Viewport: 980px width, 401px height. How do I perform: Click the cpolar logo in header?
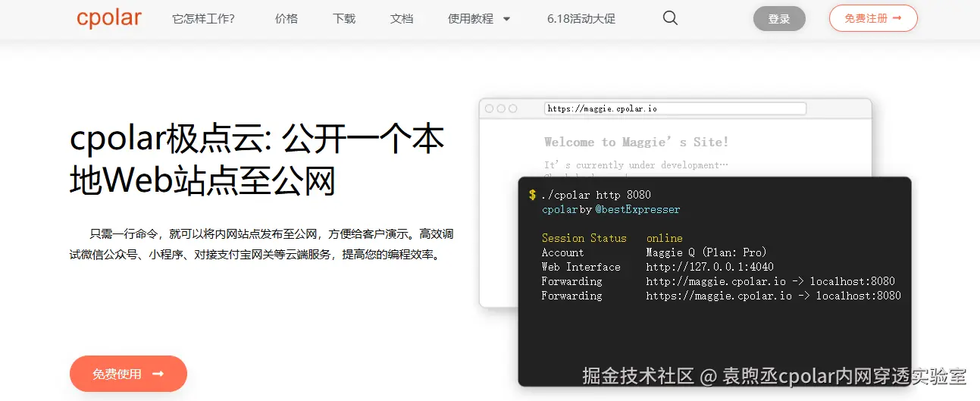(x=108, y=17)
